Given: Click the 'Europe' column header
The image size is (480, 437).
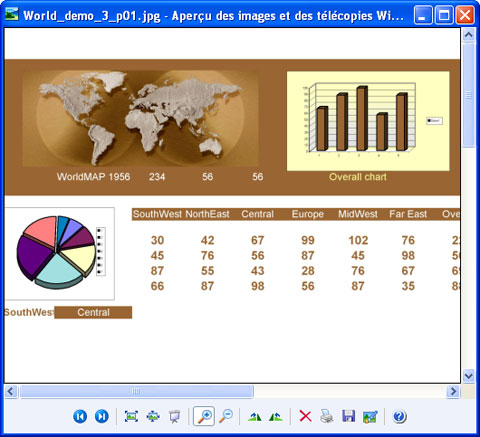Looking at the screenshot, I should point(308,214).
